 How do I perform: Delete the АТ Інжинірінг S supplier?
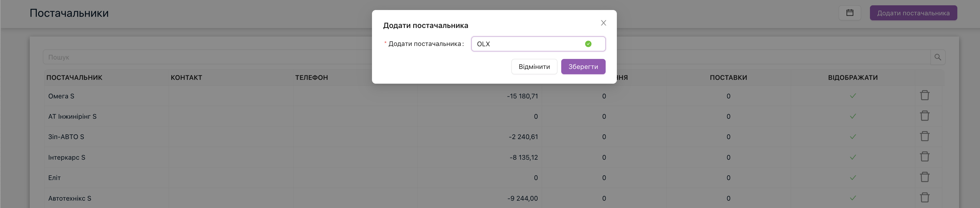[924, 116]
